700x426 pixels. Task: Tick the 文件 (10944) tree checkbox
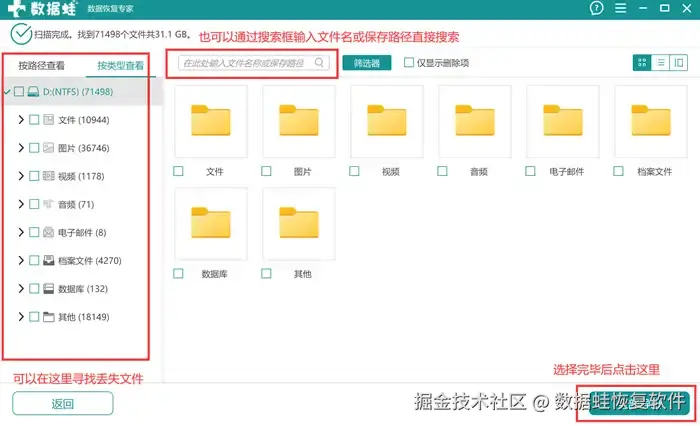pyautogui.click(x=34, y=120)
